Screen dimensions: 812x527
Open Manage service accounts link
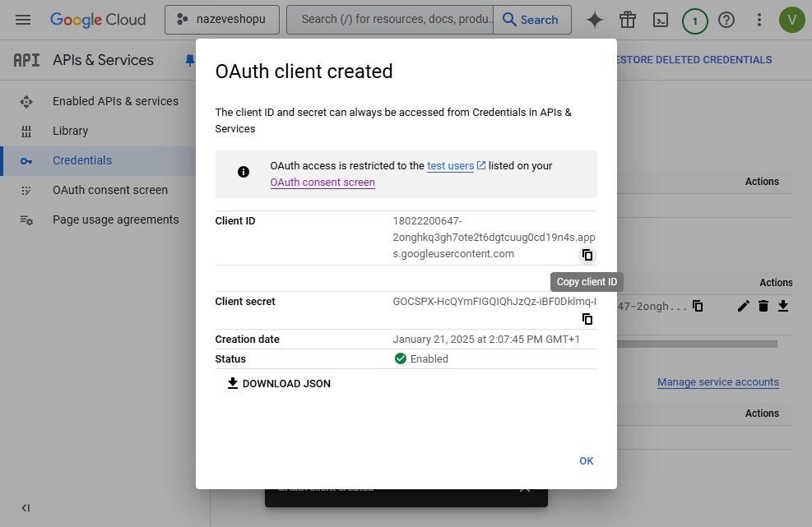(x=717, y=382)
